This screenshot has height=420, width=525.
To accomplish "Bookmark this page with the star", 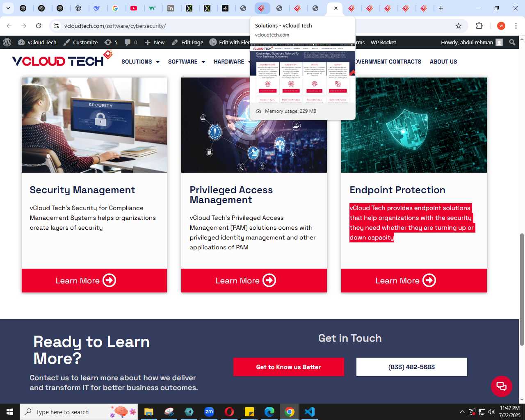I will pyautogui.click(x=459, y=26).
